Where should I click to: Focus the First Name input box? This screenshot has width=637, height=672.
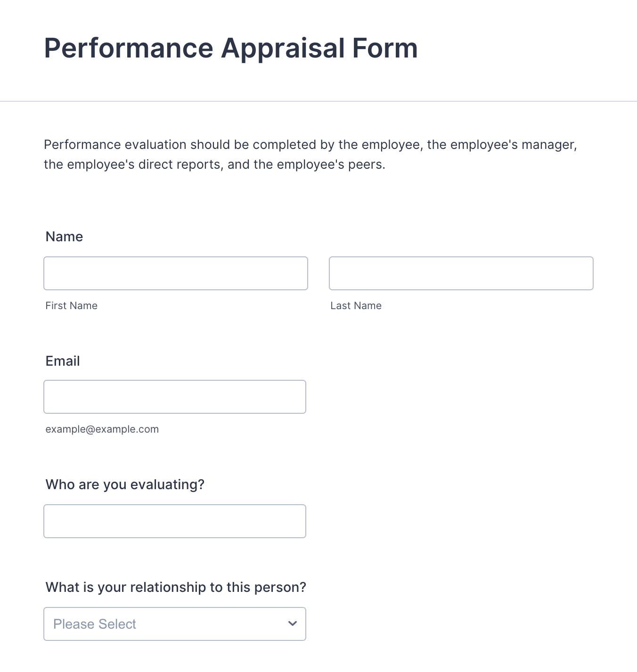click(x=175, y=273)
